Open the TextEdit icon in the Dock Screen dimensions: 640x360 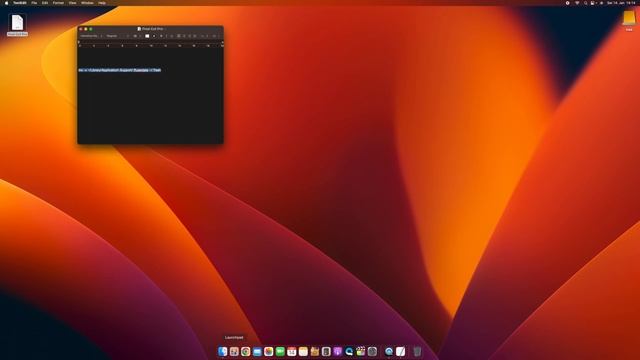pyautogui.click(x=400, y=351)
